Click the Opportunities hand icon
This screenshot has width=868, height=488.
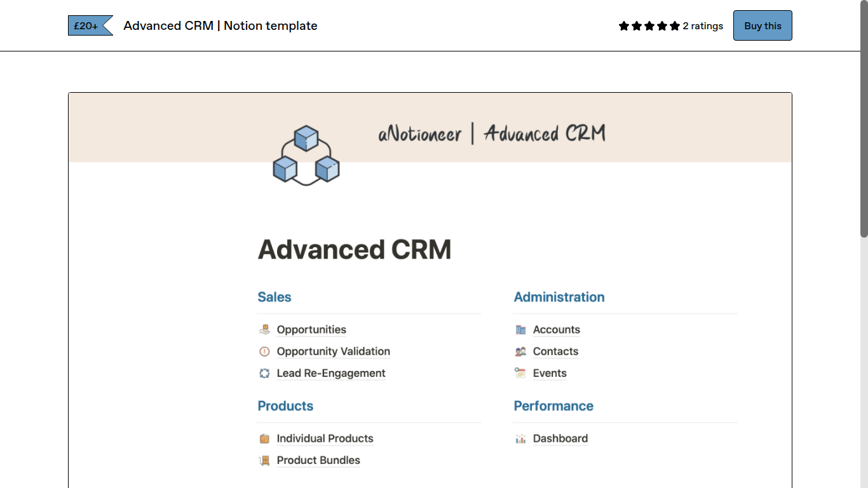[265, 330]
